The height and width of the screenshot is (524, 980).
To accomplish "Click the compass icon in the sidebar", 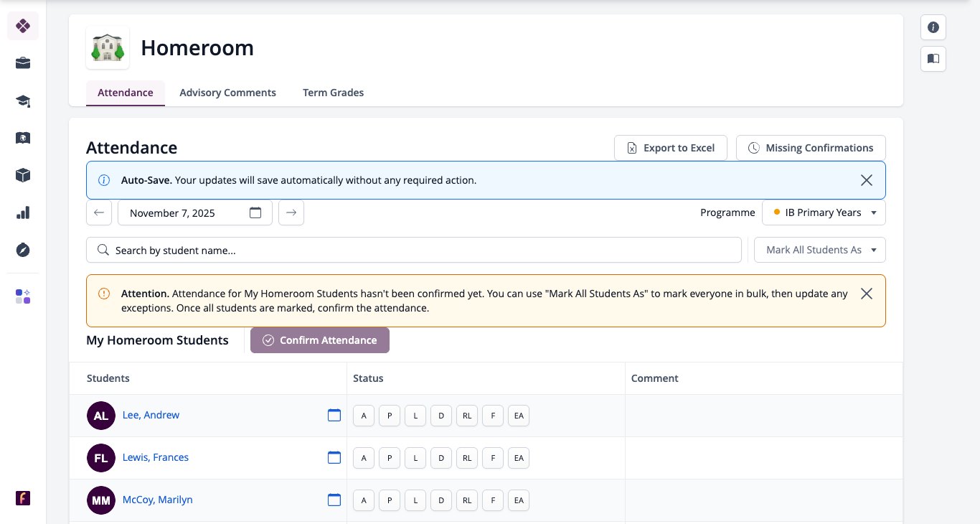I will coord(23,250).
